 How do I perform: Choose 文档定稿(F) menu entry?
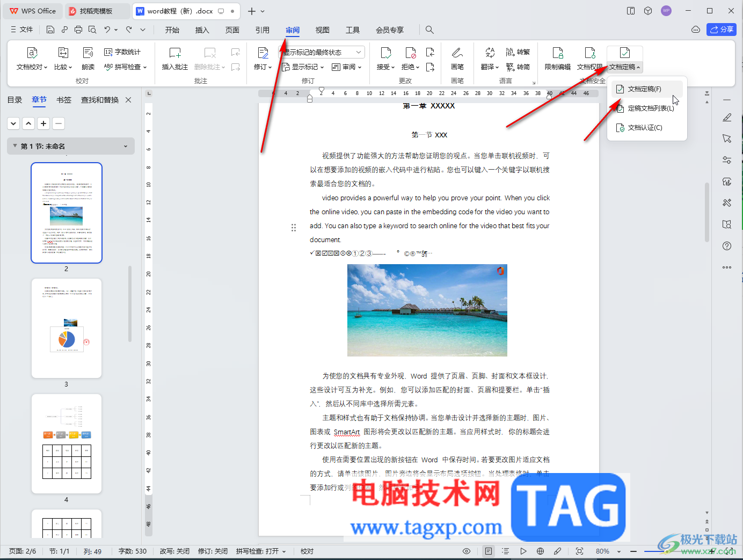point(647,89)
